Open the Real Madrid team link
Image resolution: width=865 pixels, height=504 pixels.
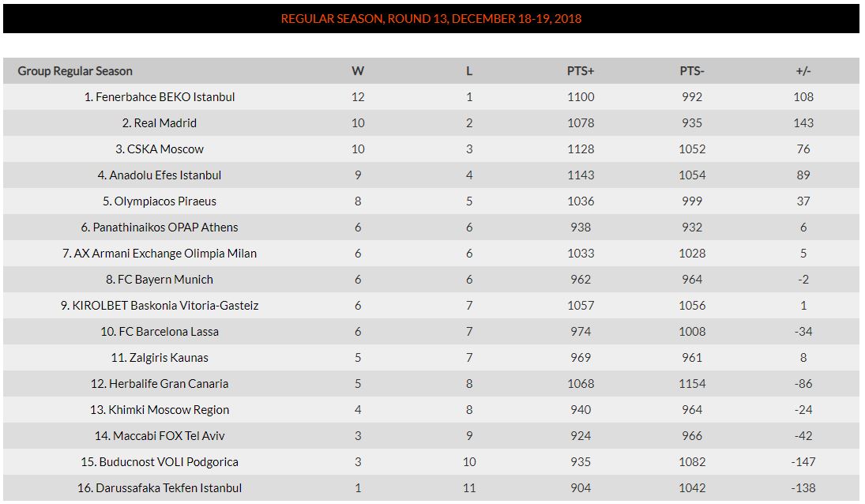click(x=160, y=123)
